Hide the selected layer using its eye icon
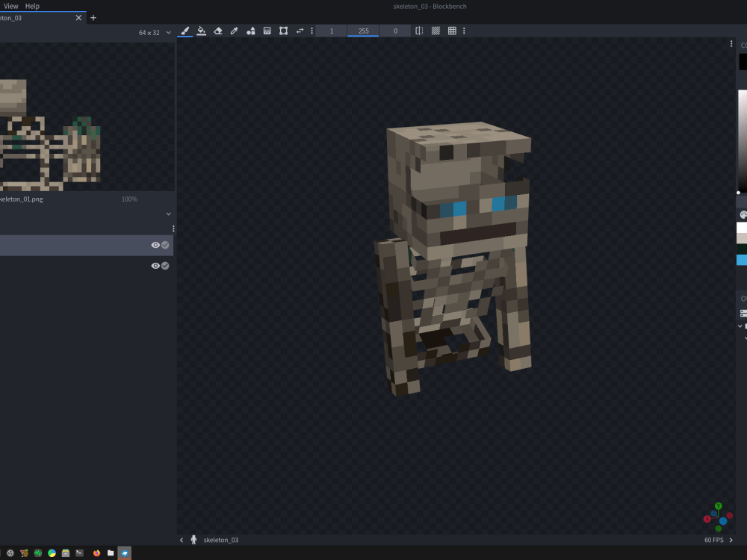The width and height of the screenshot is (747, 560). point(155,244)
